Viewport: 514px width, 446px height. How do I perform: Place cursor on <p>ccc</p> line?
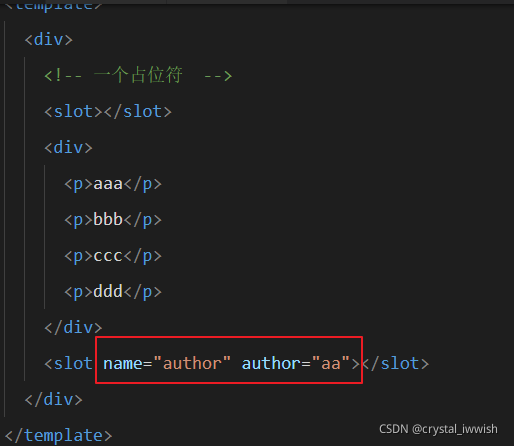tap(113, 256)
